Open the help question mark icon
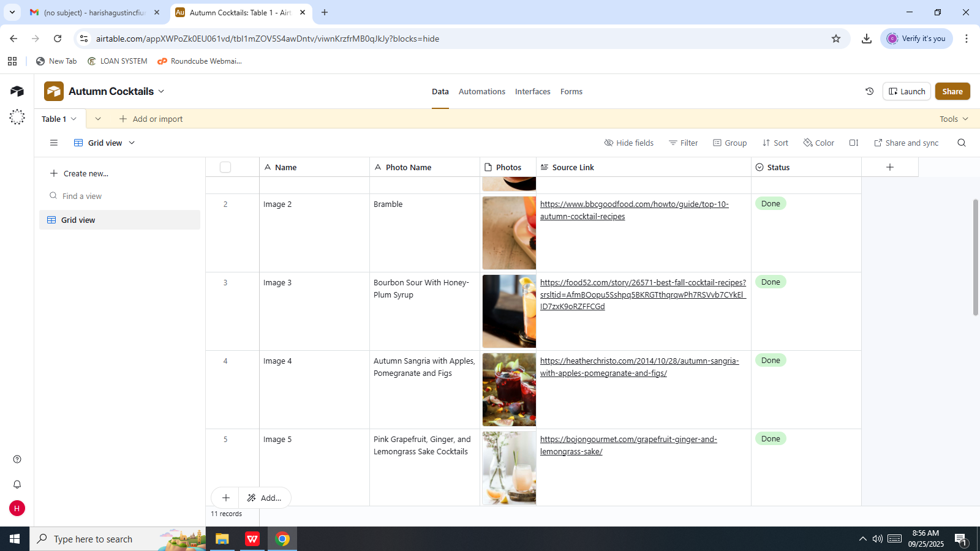The height and width of the screenshot is (551, 980). point(17,459)
